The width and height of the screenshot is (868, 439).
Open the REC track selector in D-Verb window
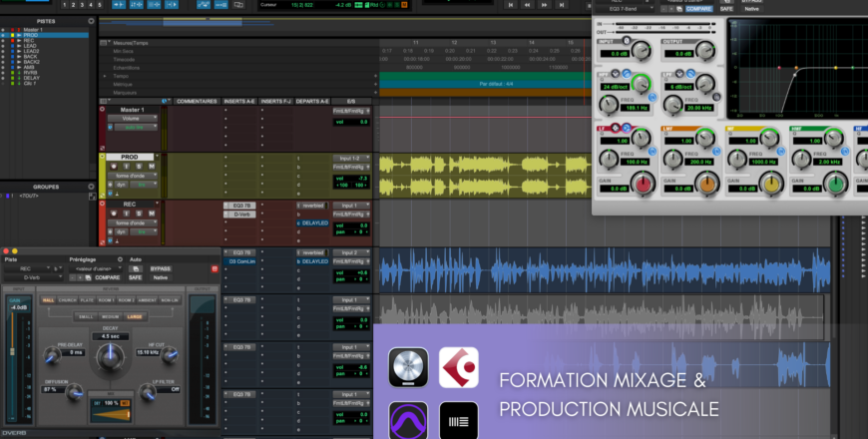pos(28,268)
